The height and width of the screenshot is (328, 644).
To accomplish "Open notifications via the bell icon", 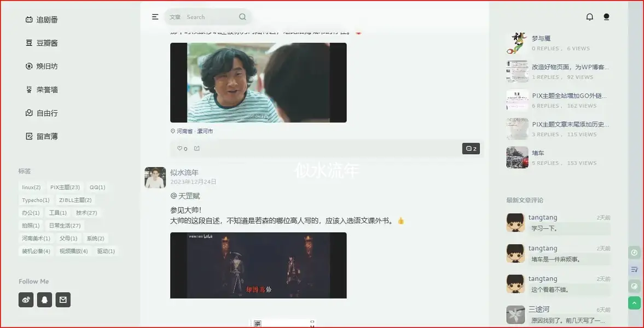I will tap(589, 17).
